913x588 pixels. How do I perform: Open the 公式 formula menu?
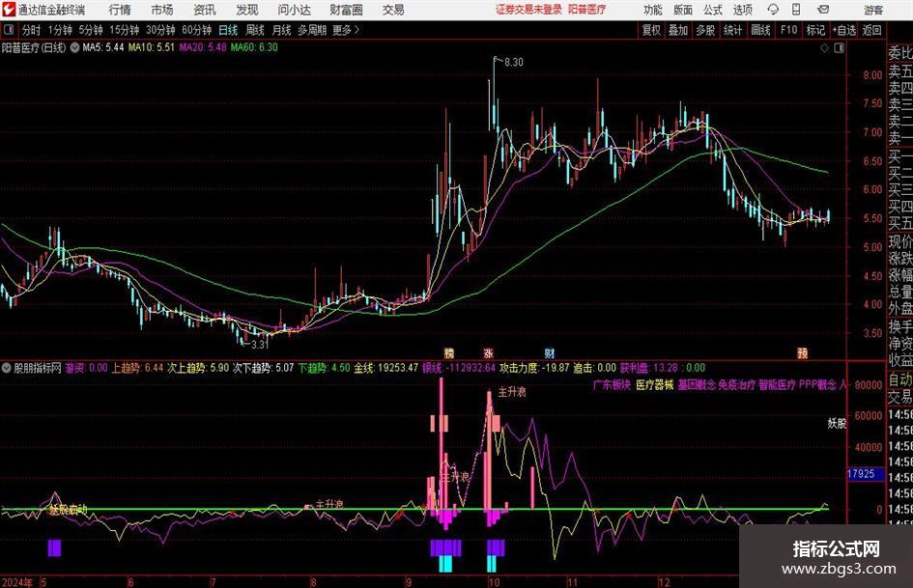pos(712,10)
